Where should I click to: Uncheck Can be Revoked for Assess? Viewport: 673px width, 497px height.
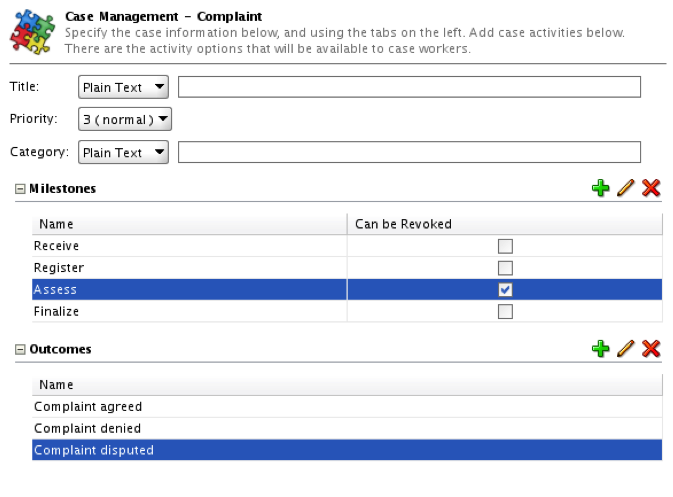point(505,290)
